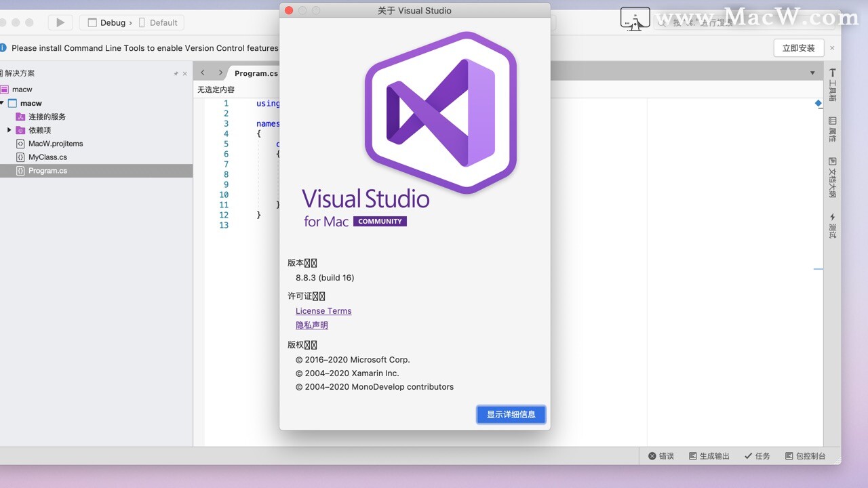Image resolution: width=868 pixels, height=488 pixels.
Task: Open the 测试 (Tests) panel
Action: (x=833, y=224)
